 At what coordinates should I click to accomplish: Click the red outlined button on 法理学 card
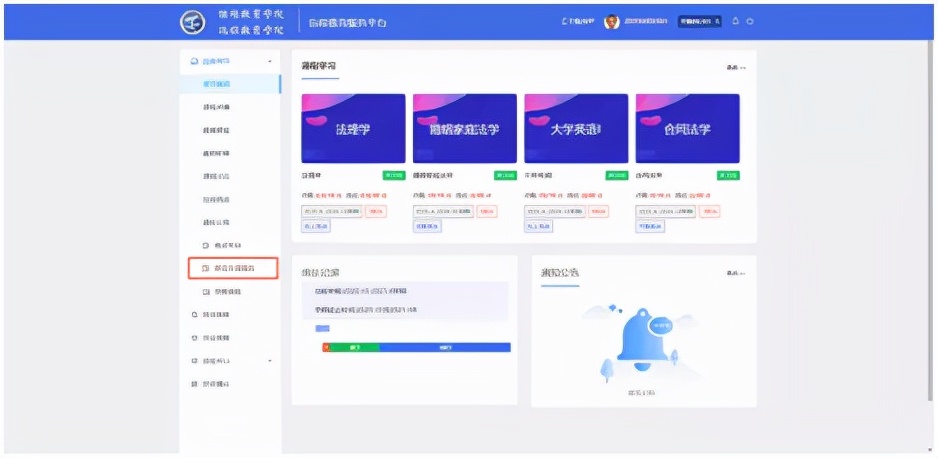(376, 211)
